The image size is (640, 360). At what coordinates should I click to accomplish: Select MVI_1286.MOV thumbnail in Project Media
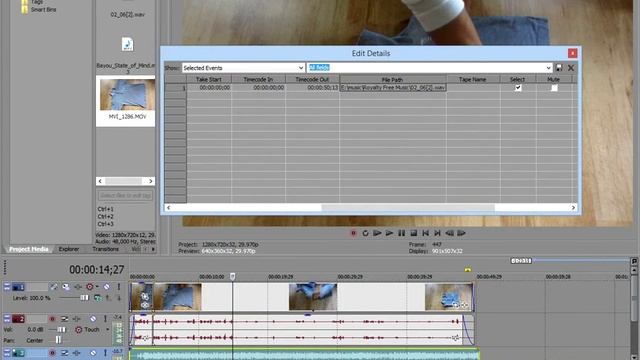coord(127,95)
